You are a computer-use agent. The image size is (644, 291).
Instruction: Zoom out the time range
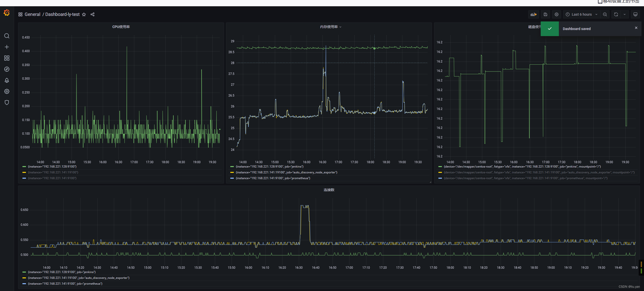pyautogui.click(x=605, y=14)
